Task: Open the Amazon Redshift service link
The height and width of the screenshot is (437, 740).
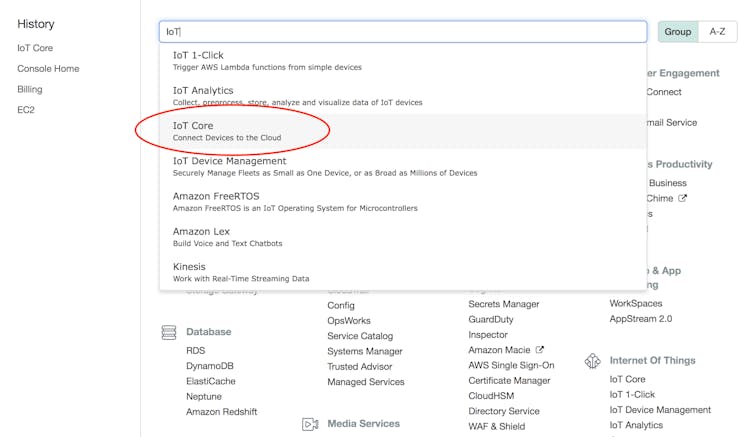Action: click(x=221, y=412)
